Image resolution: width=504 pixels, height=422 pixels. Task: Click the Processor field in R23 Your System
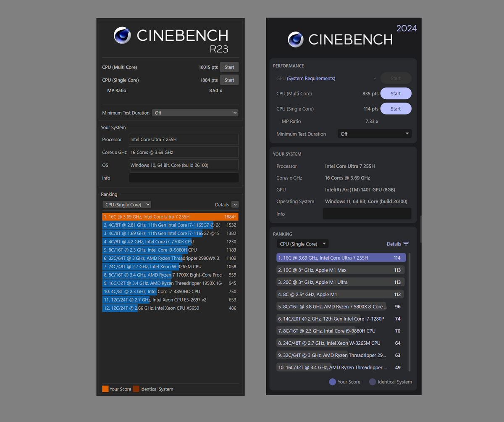click(x=184, y=139)
